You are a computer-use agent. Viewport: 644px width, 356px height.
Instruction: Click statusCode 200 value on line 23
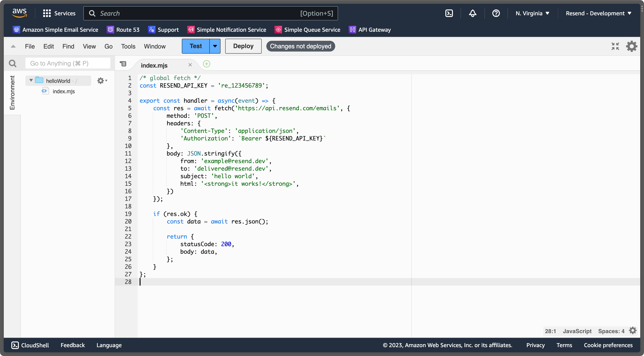[x=226, y=244]
